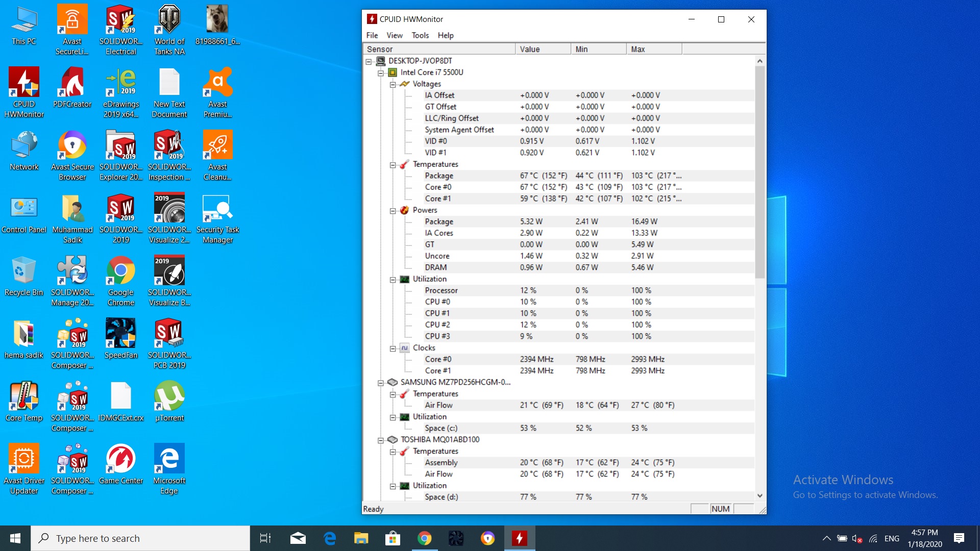The image size is (980, 551).
Task: Collapse the CPU Utilization section above Processor
Action: [x=393, y=280]
